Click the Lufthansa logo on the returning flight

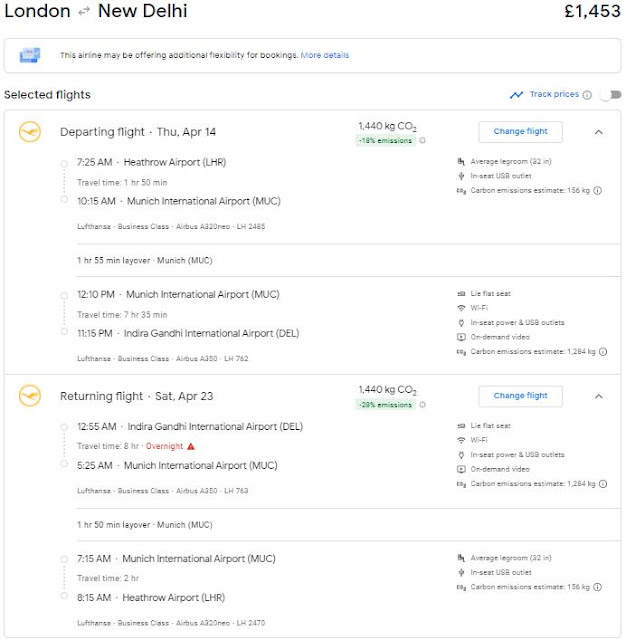30,397
